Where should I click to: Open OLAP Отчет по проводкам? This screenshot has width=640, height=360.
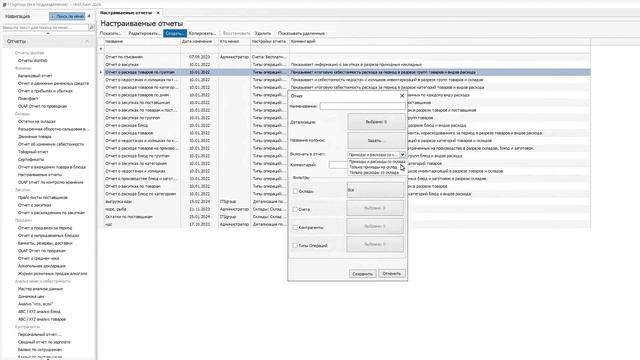coord(42,106)
